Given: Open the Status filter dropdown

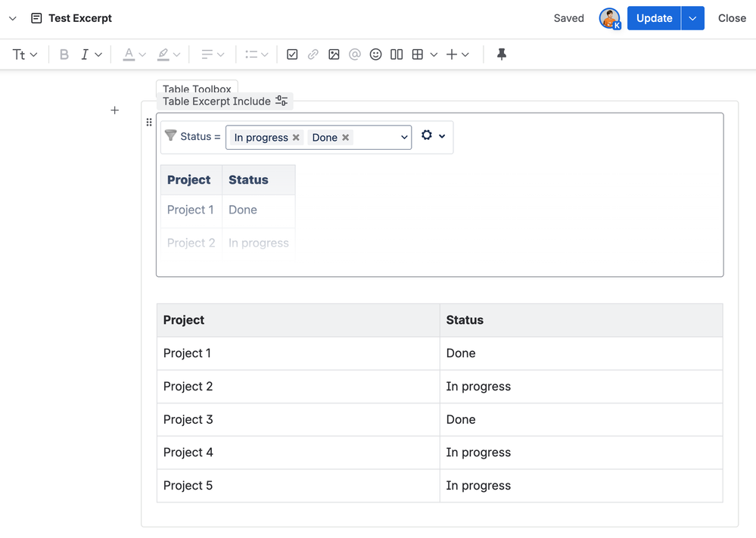Looking at the screenshot, I should [x=404, y=138].
